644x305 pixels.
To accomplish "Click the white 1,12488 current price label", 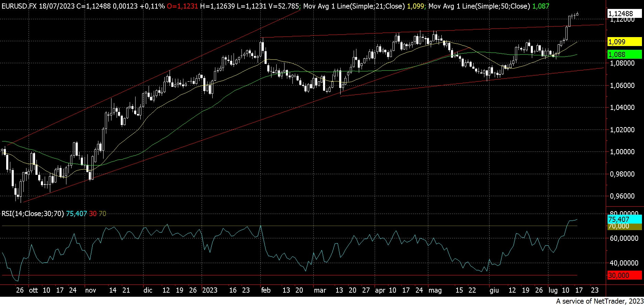I will (x=624, y=14).
